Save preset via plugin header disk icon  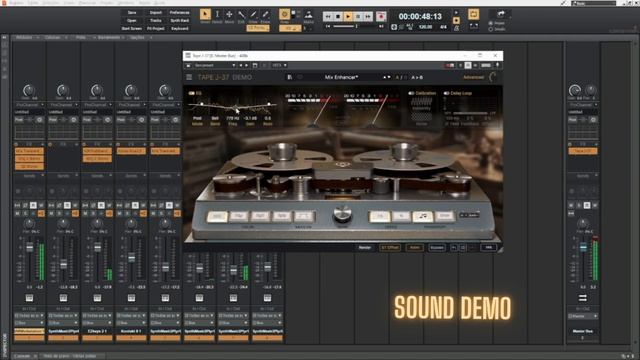coord(255,65)
